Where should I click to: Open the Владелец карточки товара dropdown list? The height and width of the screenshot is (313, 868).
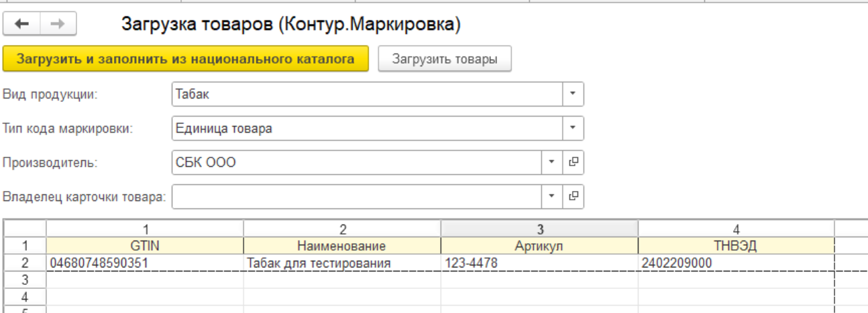tap(551, 196)
